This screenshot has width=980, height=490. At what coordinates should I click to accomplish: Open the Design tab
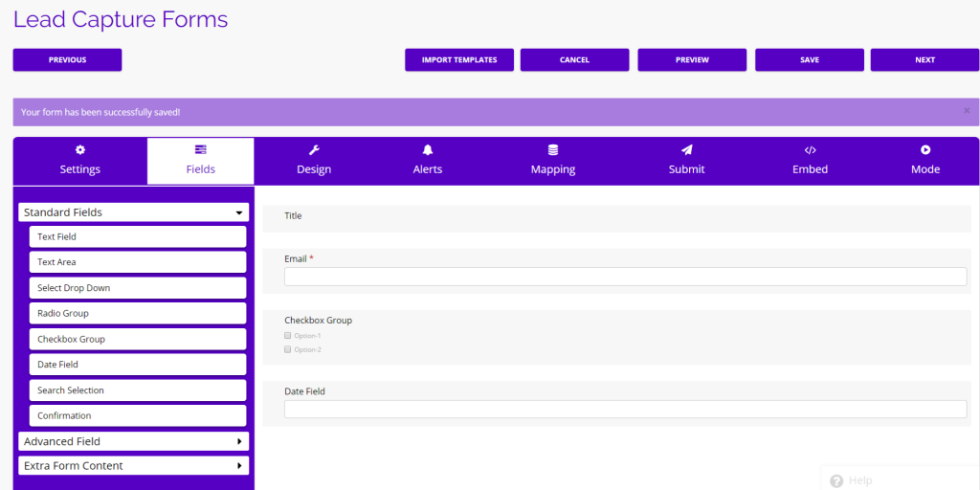314,161
